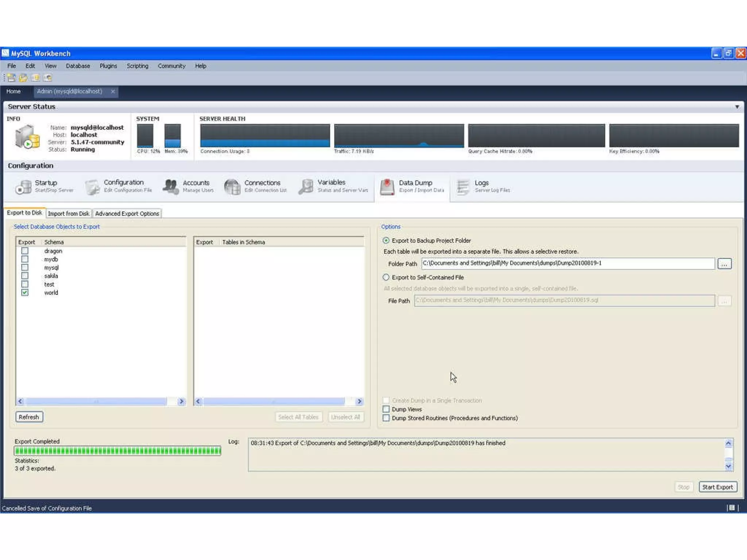The image size is (747, 560).
Task: Click the Refresh schemas button
Action: tap(29, 417)
